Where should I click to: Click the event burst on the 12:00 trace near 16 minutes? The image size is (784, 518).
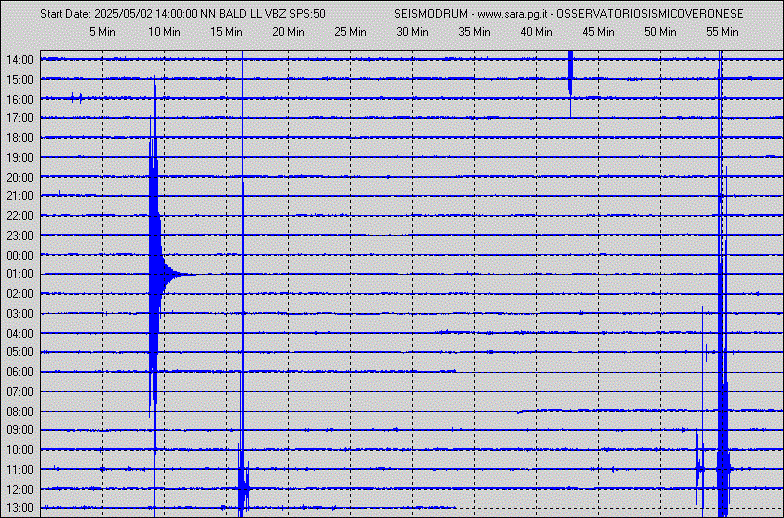point(244,488)
